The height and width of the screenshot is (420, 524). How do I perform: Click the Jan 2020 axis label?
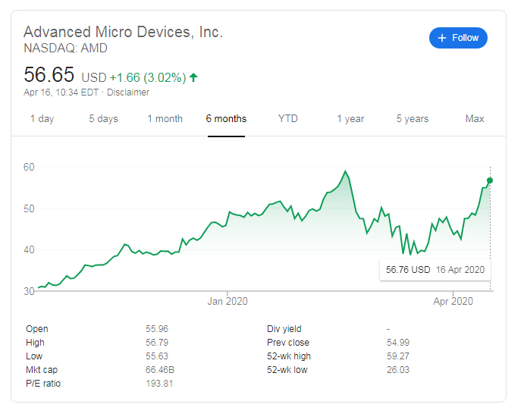point(227,302)
